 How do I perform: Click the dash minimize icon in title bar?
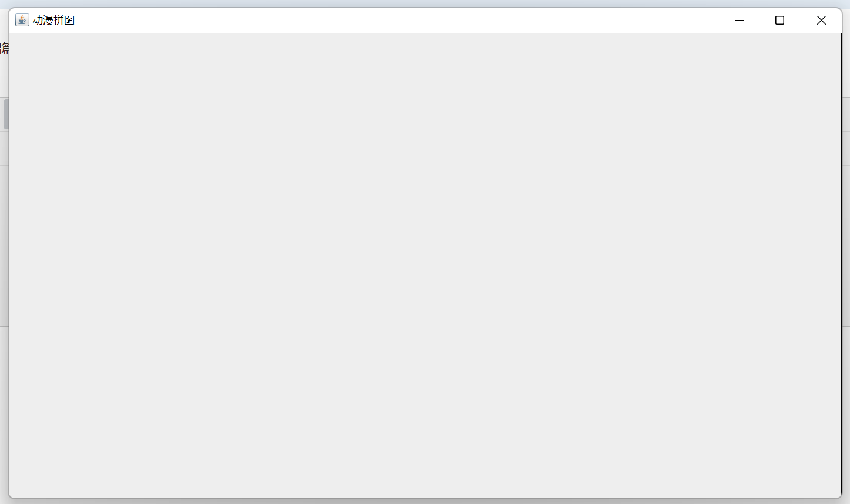coord(739,21)
